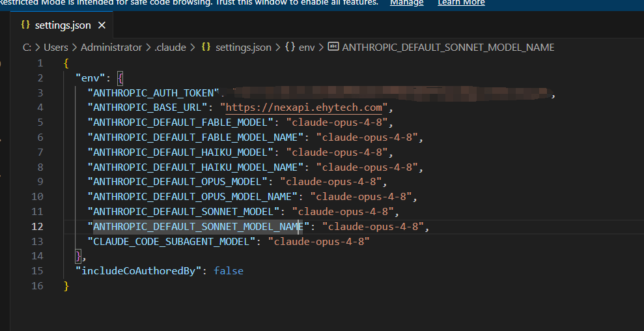Image resolution: width=644 pixels, height=331 pixels.
Task: Click the opening brace on line 1
Action: pyautogui.click(x=66, y=63)
